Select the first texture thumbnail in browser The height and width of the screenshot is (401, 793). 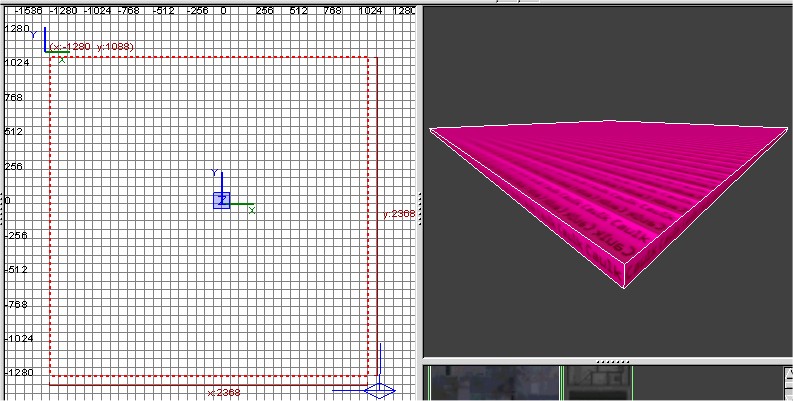click(x=491, y=383)
